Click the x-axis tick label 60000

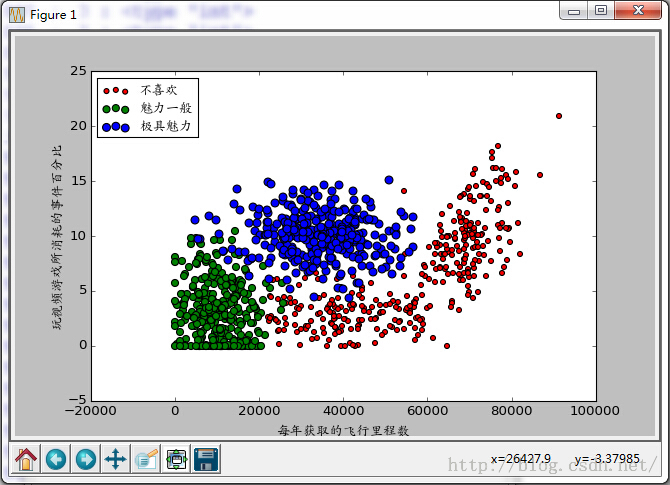(428, 411)
